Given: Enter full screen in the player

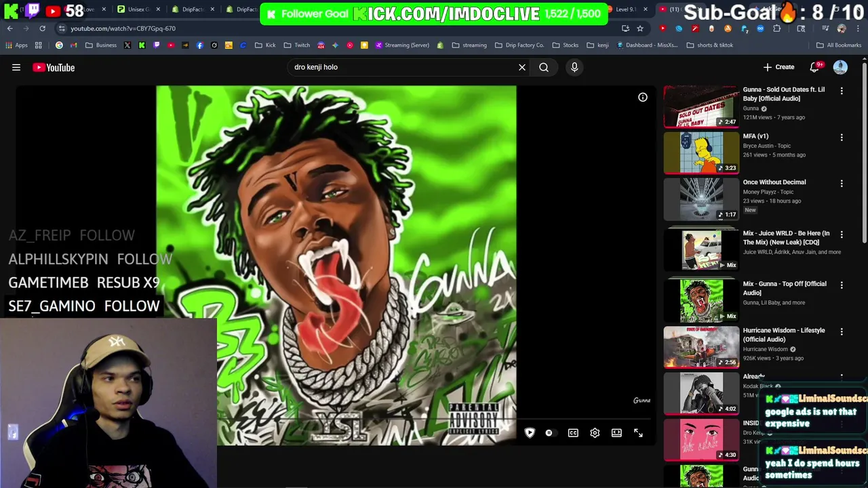Looking at the screenshot, I should 638,433.
